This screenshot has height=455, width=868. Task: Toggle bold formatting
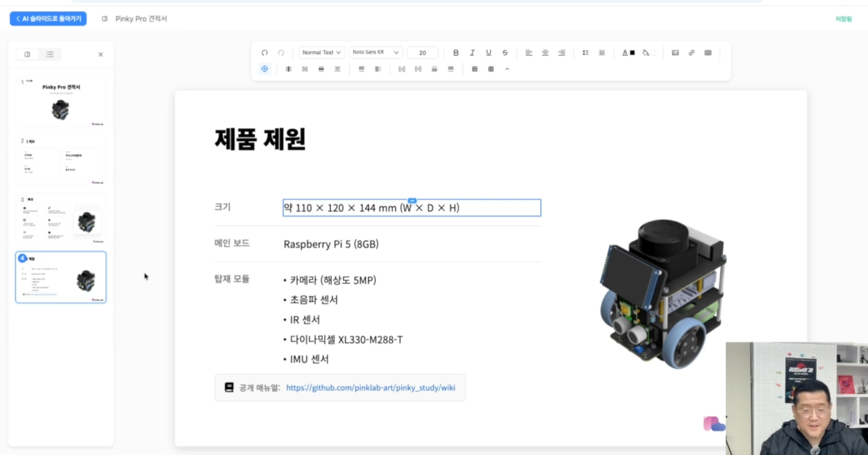tap(456, 53)
